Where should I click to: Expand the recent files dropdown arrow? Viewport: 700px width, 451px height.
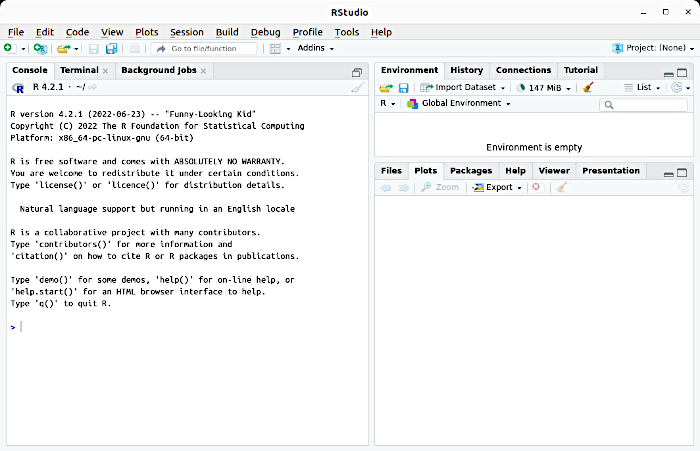click(76, 49)
